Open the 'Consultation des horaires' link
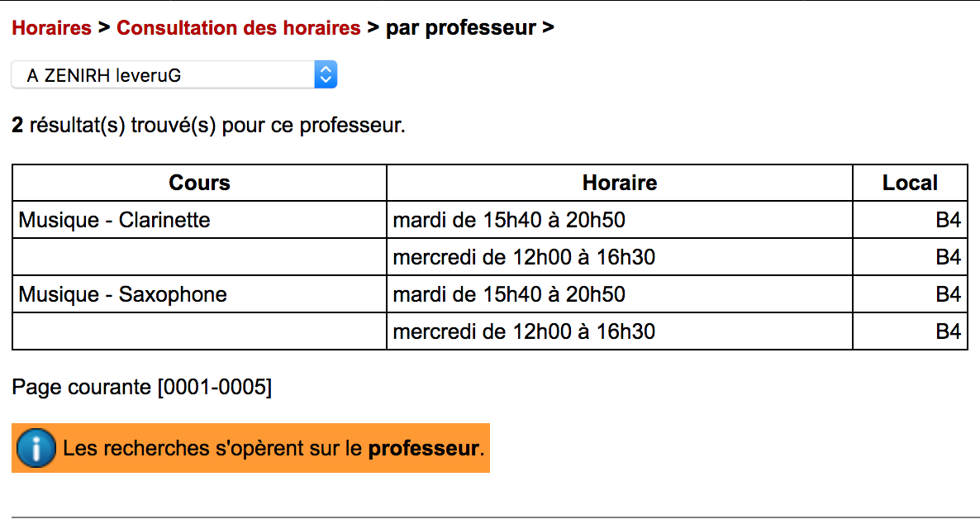The width and height of the screenshot is (980, 529). [x=238, y=28]
